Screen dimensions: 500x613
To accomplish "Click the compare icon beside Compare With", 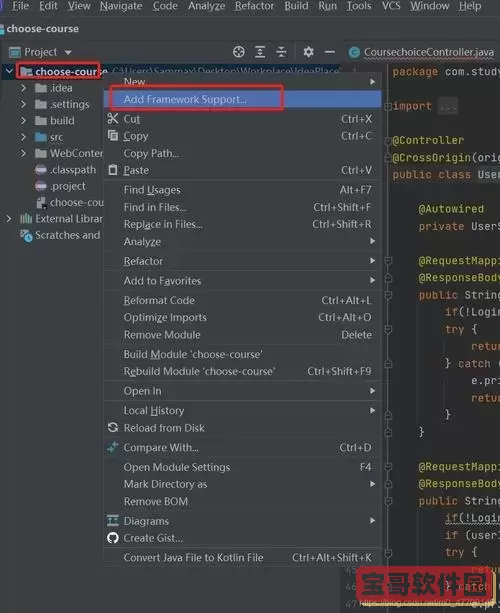I will click(x=113, y=447).
